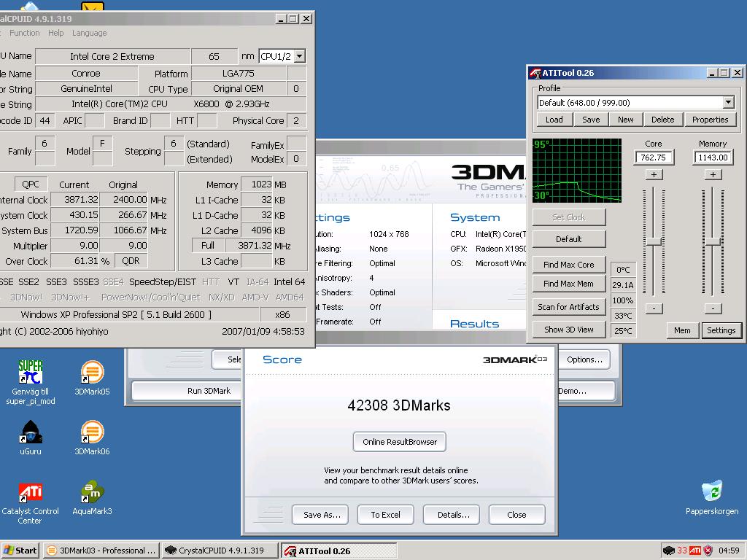Switch to CrystalCPUID taskbar item

(x=220, y=551)
